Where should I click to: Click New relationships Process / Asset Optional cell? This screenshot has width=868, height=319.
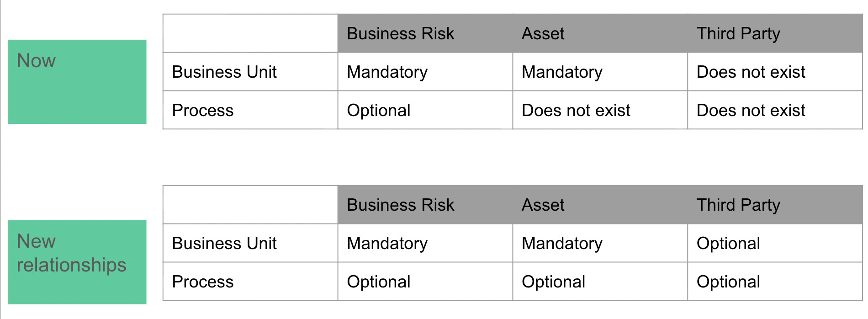[x=600, y=282]
